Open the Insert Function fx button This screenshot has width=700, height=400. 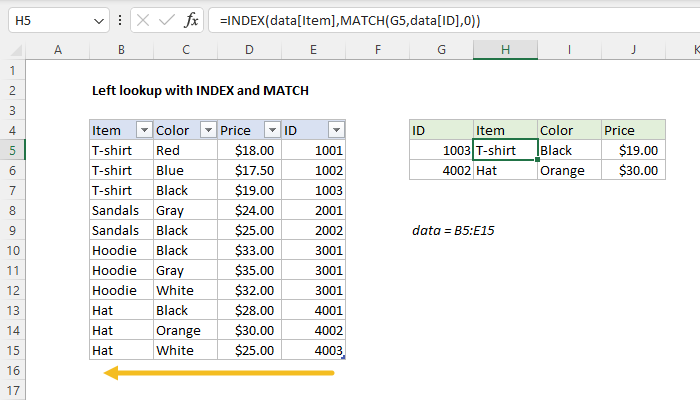191,20
